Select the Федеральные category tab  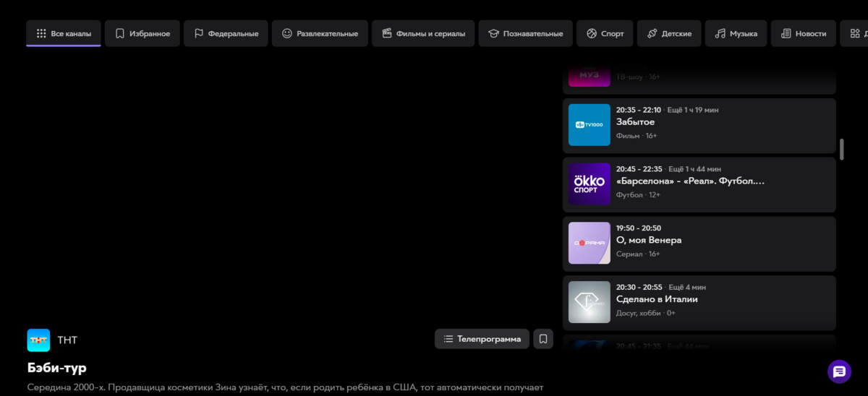[226, 33]
